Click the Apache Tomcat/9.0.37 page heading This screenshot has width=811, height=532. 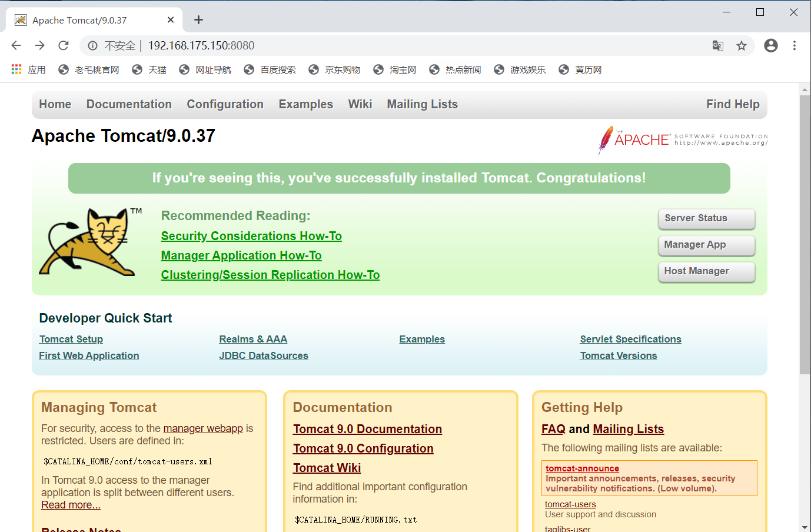pyautogui.click(x=124, y=136)
